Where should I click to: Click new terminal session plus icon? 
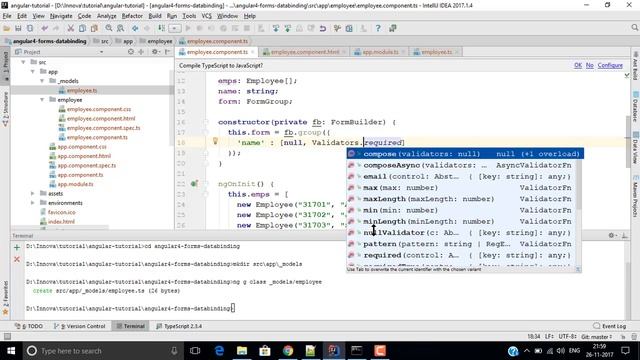click(x=17, y=247)
